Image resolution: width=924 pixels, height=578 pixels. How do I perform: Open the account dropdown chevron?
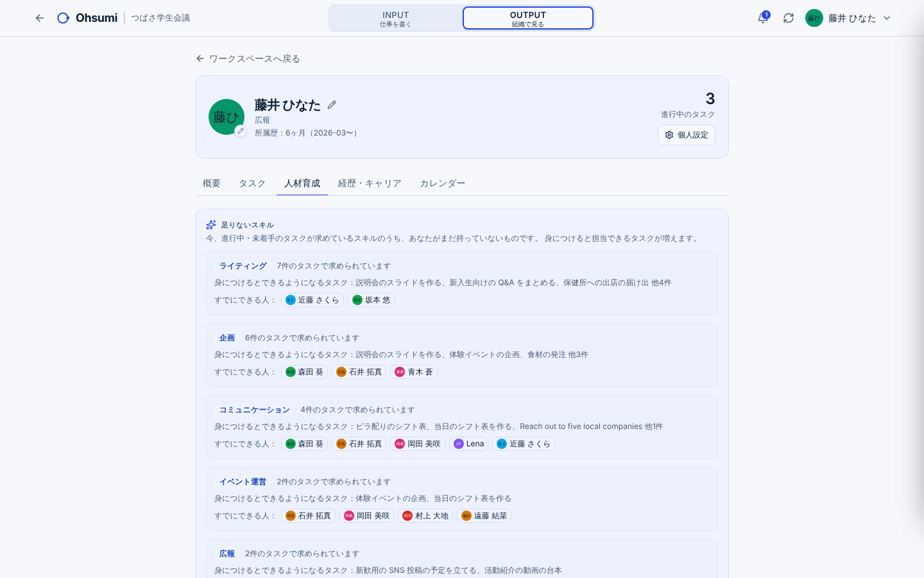pos(887,18)
